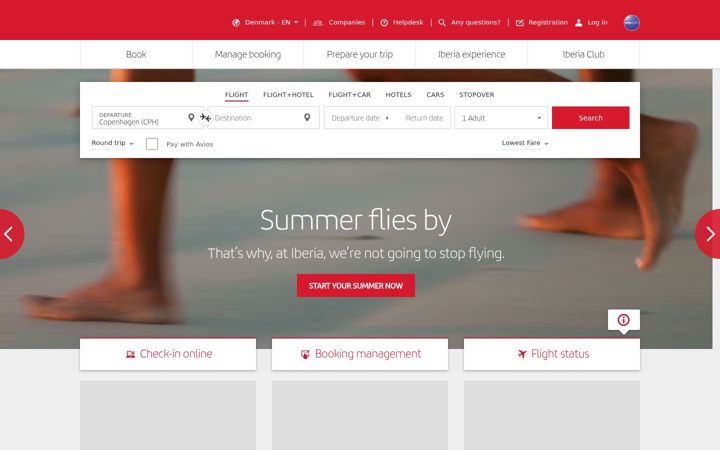Switch to the STOPOVER tab

click(x=477, y=95)
